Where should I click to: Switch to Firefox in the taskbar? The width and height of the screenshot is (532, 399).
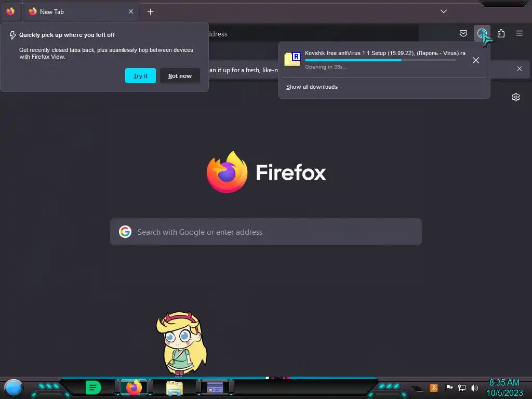[134, 388]
